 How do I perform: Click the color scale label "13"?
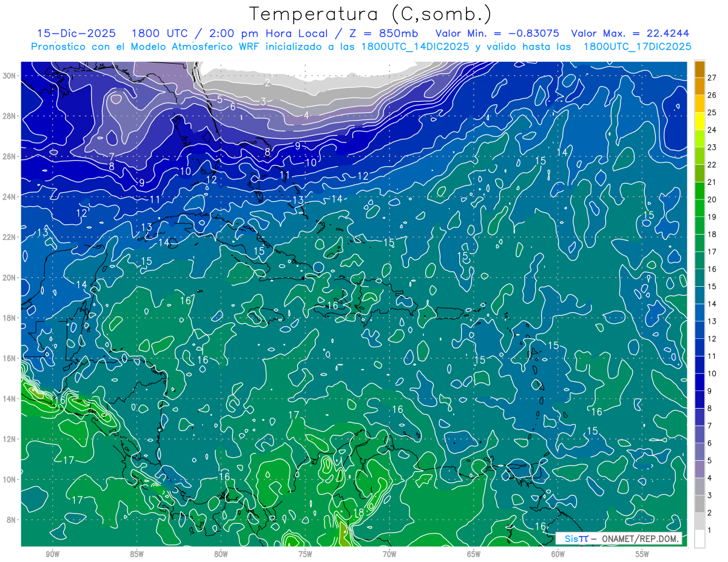pos(712,321)
